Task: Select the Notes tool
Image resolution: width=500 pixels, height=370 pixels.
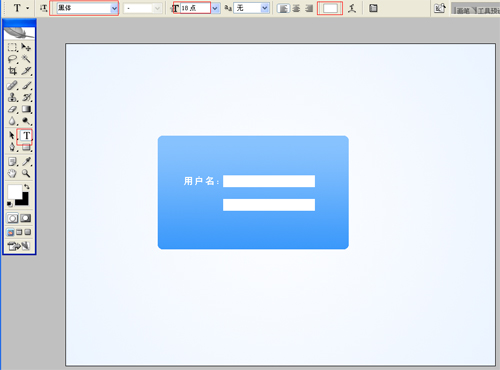Action: pyautogui.click(x=12, y=162)
